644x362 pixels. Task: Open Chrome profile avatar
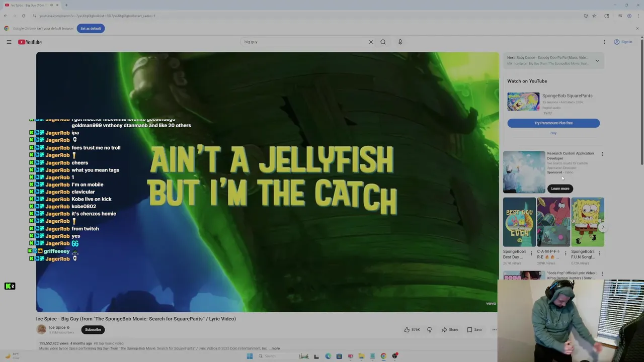click(x=629, y=16)
